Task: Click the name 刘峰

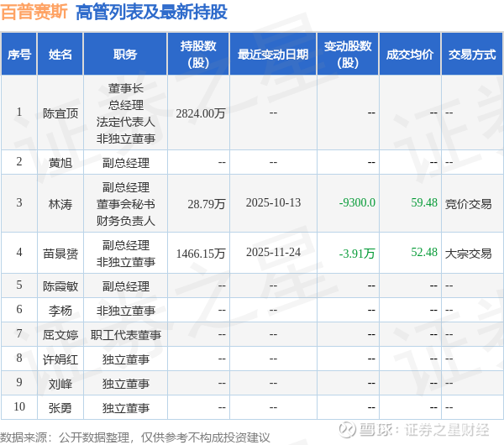Action: (x=60, y=384)
